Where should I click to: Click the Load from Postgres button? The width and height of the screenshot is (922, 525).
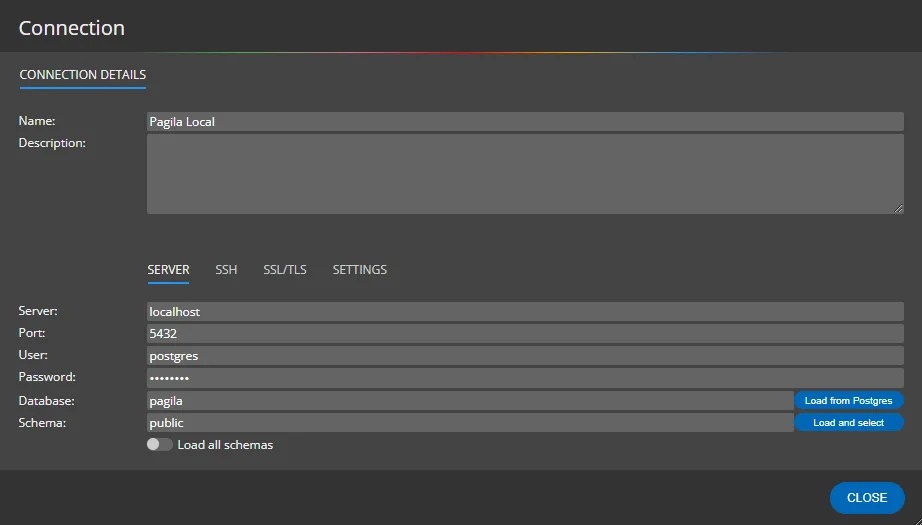click(x=848, y=400)
